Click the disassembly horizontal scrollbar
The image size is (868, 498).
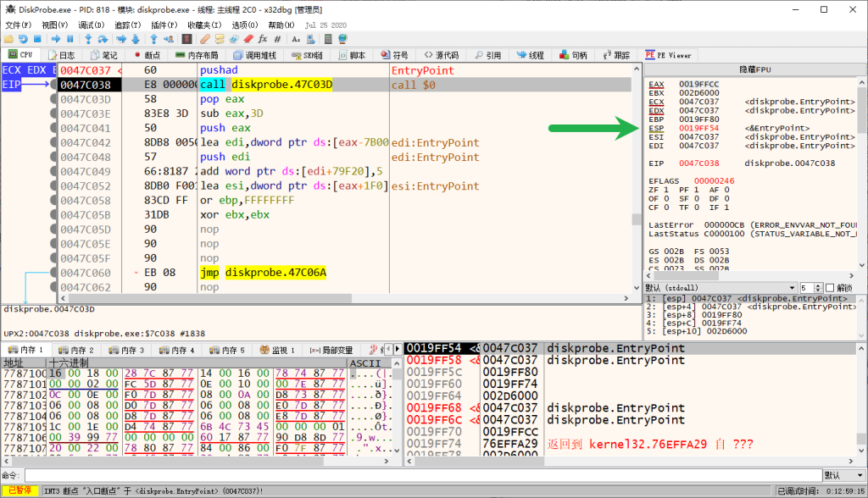343,298
